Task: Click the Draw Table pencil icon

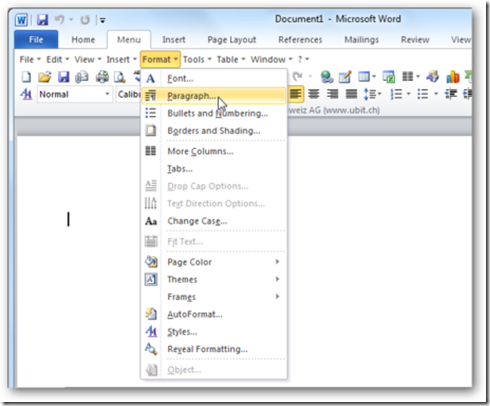Action: (x=345, y=77)
